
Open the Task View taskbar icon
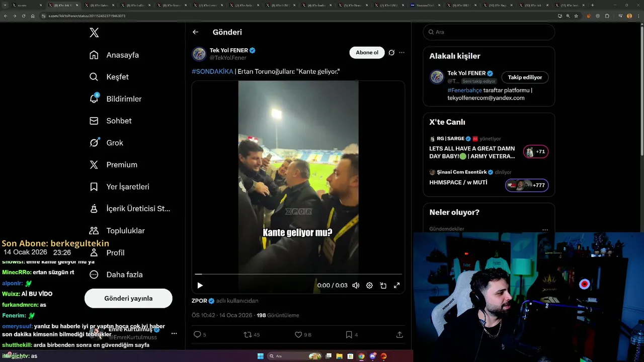[329, 356]
